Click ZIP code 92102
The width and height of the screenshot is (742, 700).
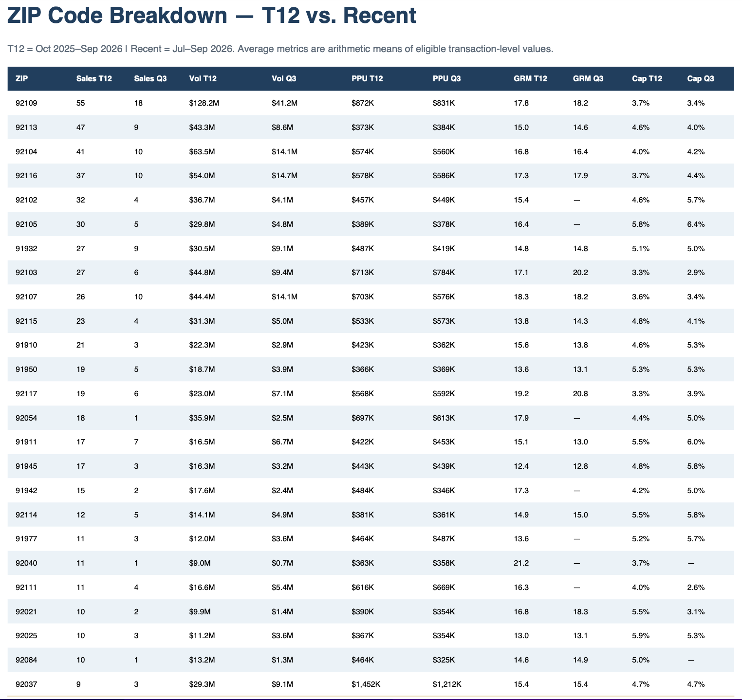pos(26,200)
